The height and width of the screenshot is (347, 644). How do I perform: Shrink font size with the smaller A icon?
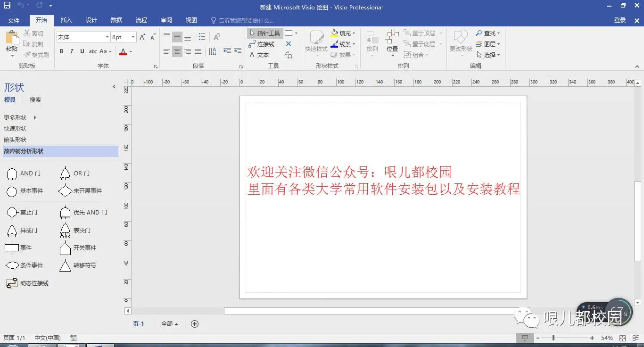(153, 37)
